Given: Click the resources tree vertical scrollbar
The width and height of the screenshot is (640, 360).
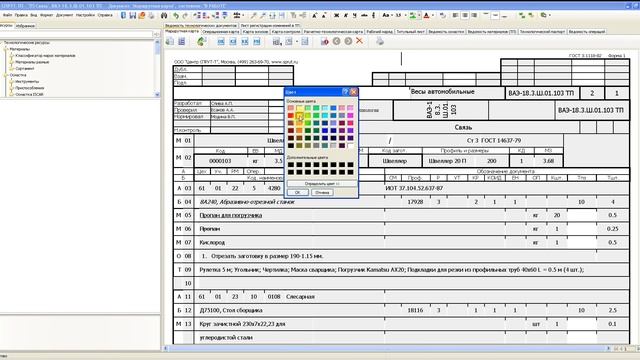Looking at the screenshot, I should (158, 68).
